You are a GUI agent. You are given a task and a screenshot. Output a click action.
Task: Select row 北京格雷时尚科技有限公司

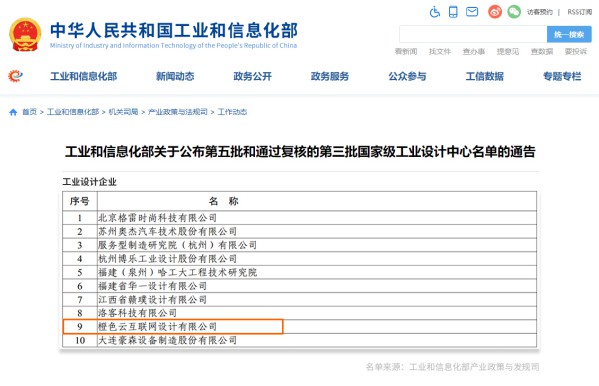[300, 218]
